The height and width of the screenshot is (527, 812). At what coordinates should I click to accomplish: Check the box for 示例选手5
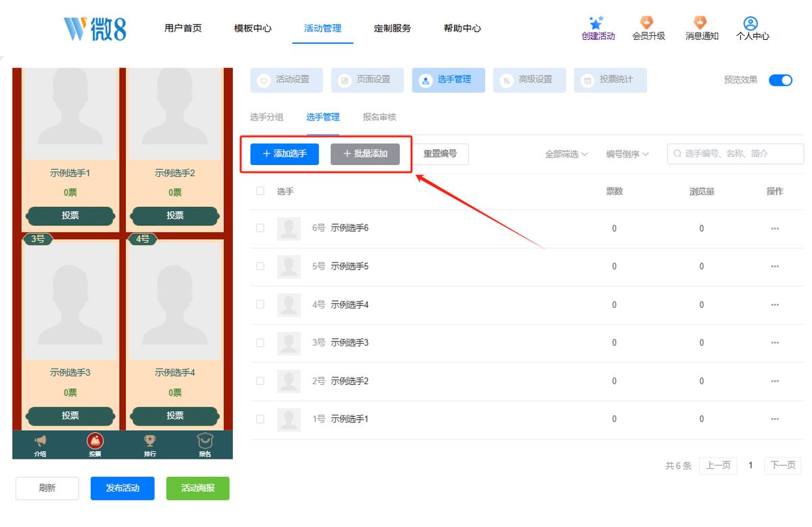tap(261, 267)
